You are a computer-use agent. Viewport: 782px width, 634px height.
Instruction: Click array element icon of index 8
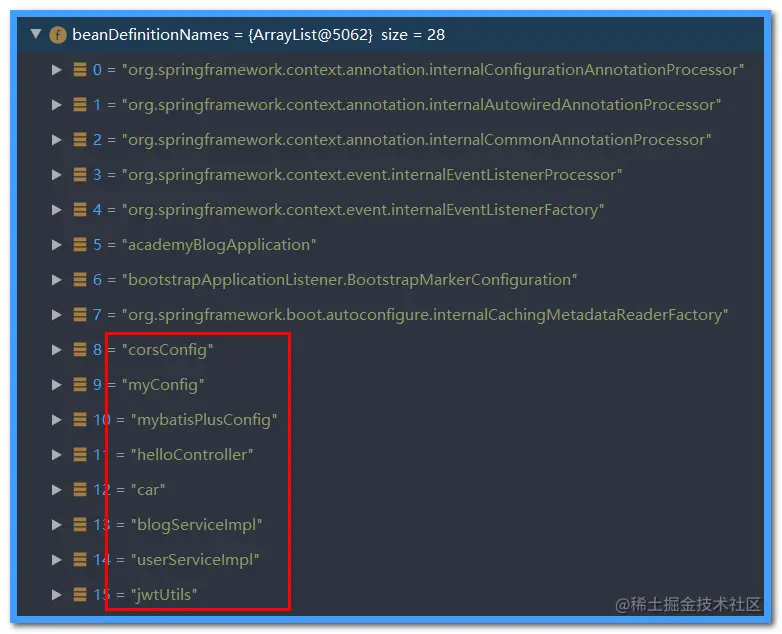coord(80,349)
